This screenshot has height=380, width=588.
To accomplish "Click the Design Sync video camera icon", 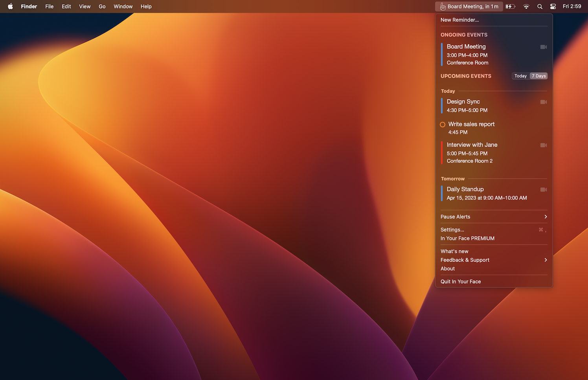I will pos(543,102).
